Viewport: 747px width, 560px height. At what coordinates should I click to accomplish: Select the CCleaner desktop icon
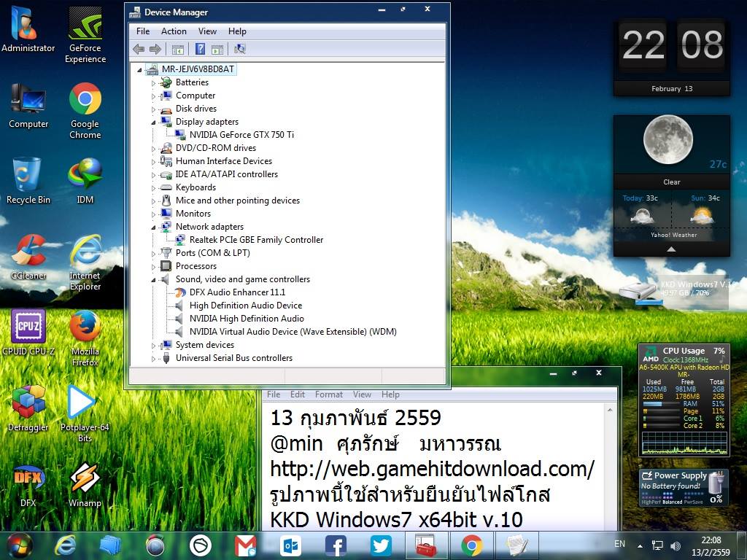click(28, 257)
